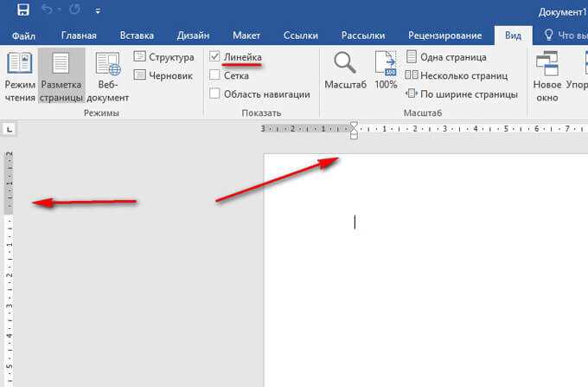Open the Рассылки tab
Screen dimensions: 588x387
pyautogui.click(x=363, y=35)
